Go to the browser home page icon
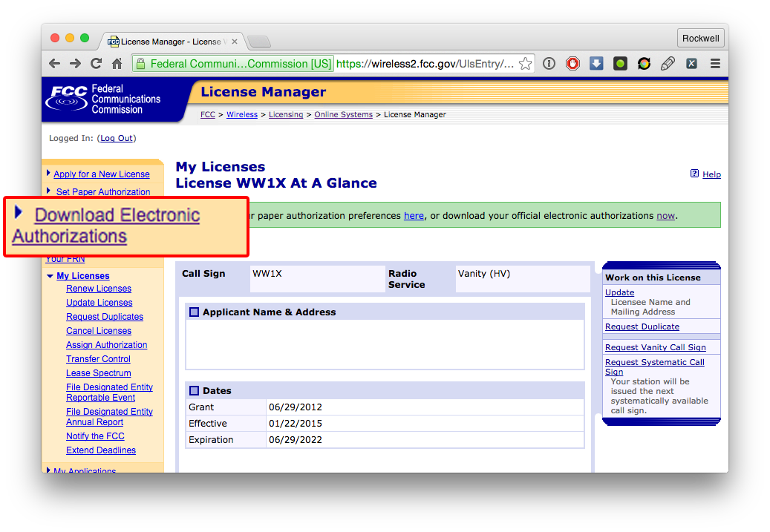Viewport: 770px width, 532px height. tap(117, 64)
